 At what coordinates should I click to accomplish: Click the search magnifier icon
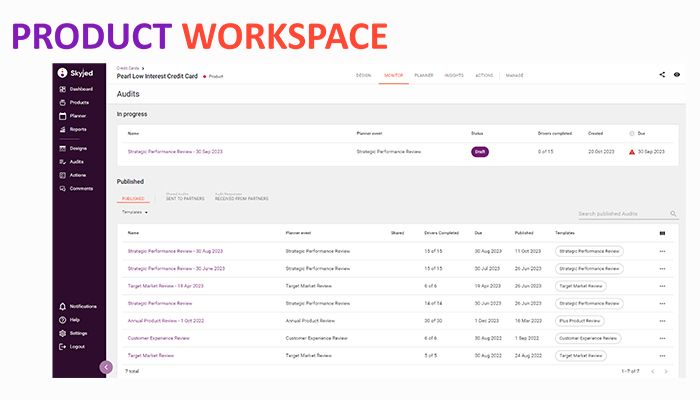click(x=673, y=213)
